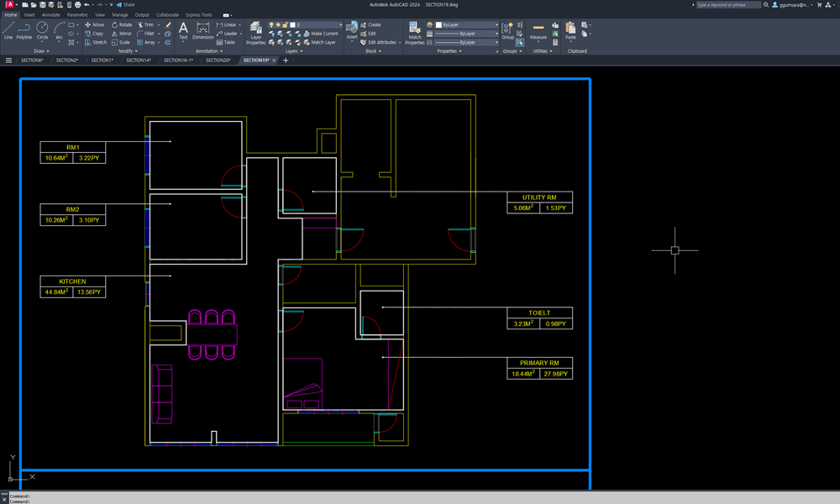Add a Linear dimension
840x504 pixels.
(227, 24)
